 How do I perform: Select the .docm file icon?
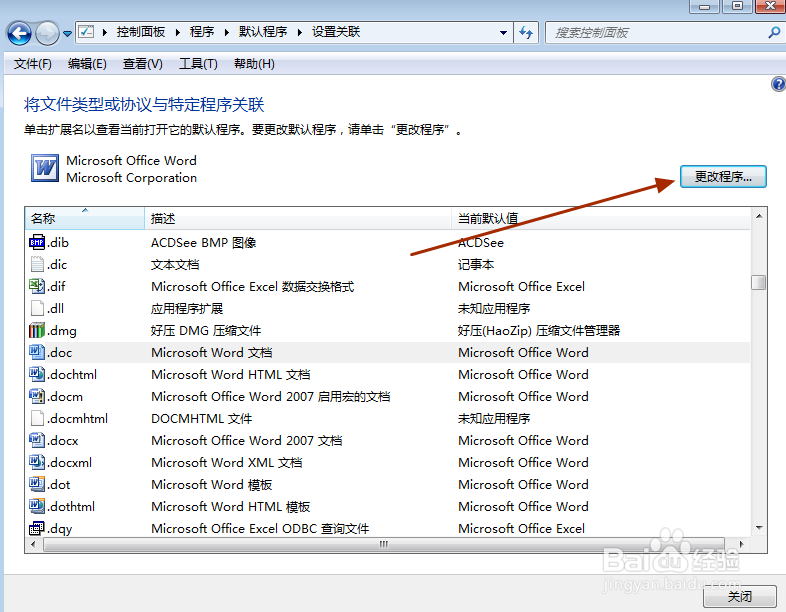(x=37, y=396)
